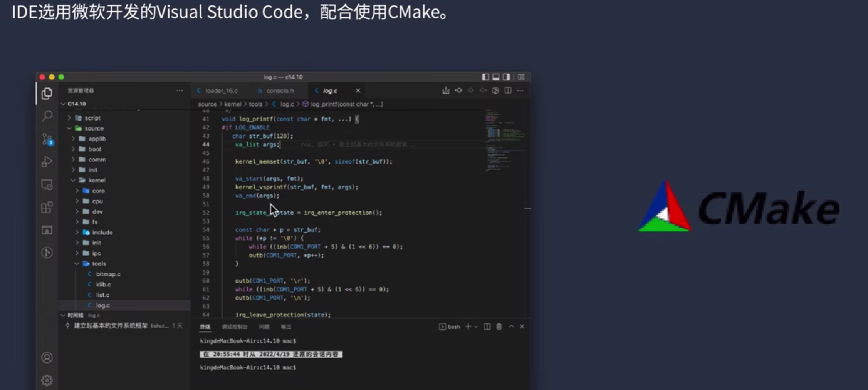This screenshot has width=868, height=390.
Task: Split the editor to the right
Action: 508,90
